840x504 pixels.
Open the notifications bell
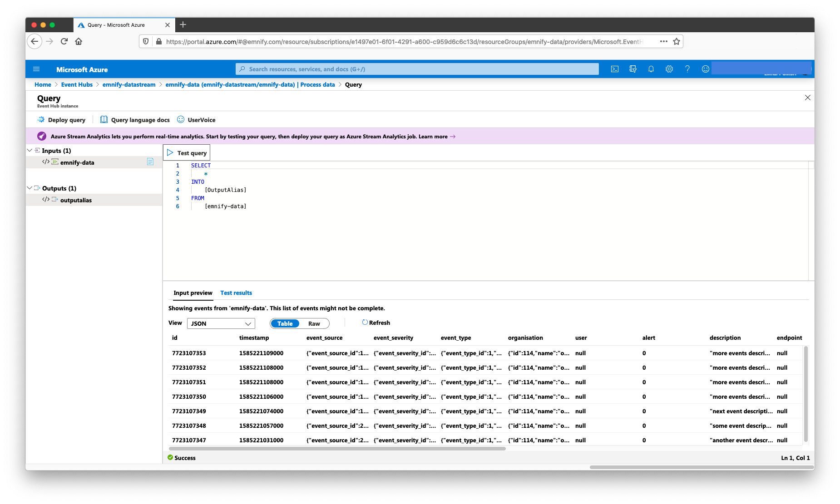[651, 69]
